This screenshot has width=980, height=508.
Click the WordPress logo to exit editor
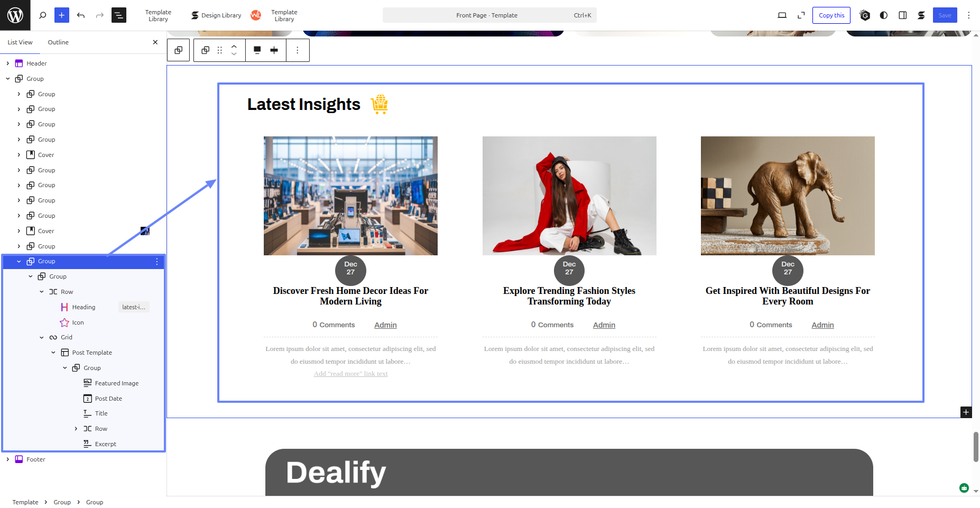(x=15, y=15)
